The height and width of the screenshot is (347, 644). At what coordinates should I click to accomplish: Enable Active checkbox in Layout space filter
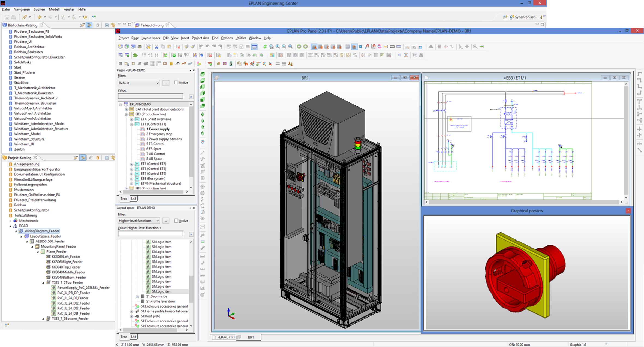tap(176, 221)
